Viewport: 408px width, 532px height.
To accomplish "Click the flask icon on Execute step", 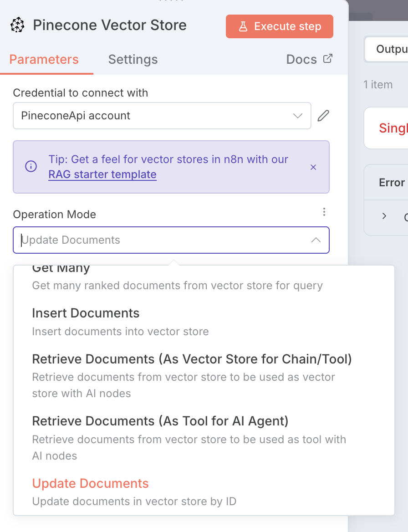I will click(x=243, y=26).
